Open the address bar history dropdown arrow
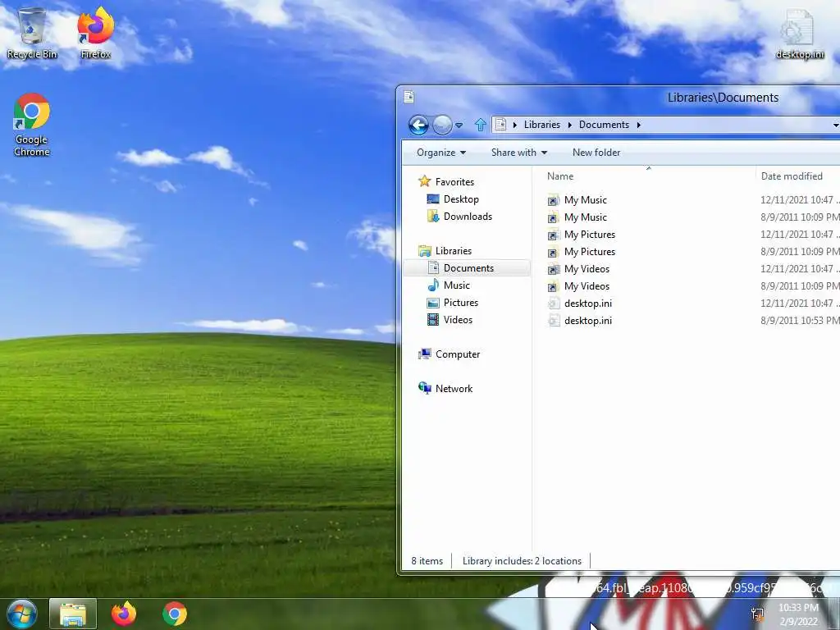The height and width of the screenshot is (630, 840). coord(836,125)
